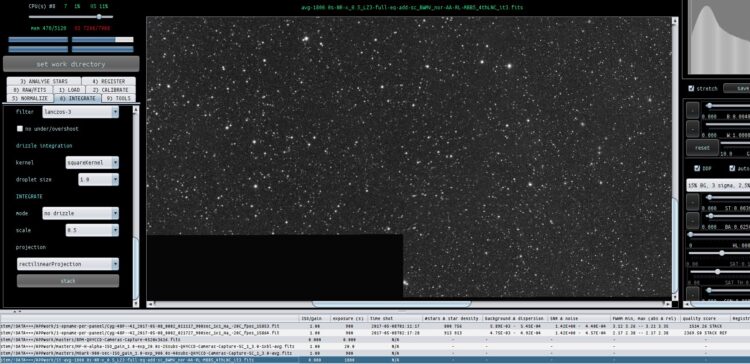
Task: Expand the rectilinearProjection dropdown
Action: point(68,264)
